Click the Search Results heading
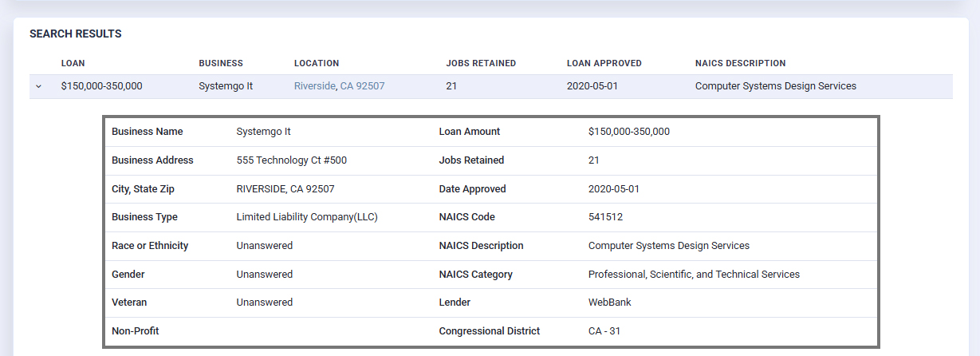The width and height of the screenshot is (980, 356). [75, 34]
